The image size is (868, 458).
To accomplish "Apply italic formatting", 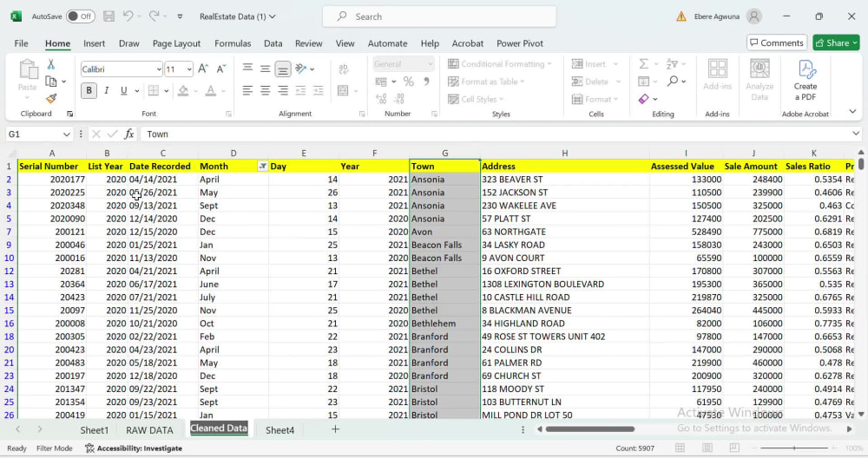I will 106,90.
